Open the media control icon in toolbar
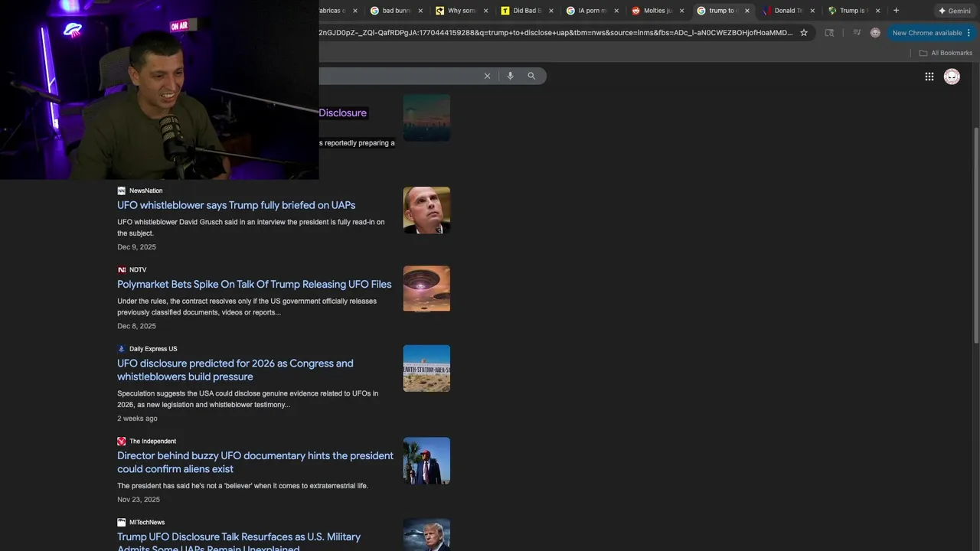Image resolution: width=980 pixels, height=551 pixels. tap(857, 33)
